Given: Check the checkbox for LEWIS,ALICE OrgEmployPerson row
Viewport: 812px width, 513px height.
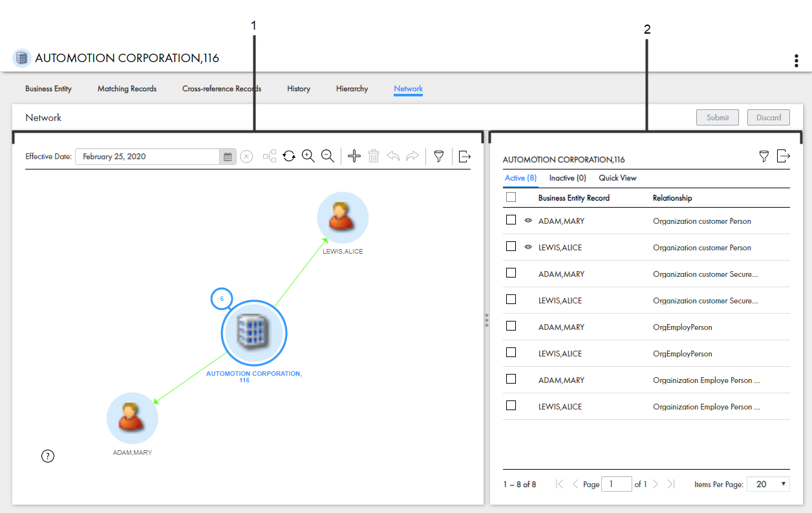Looking at the screenshot, I should point(511,353).
